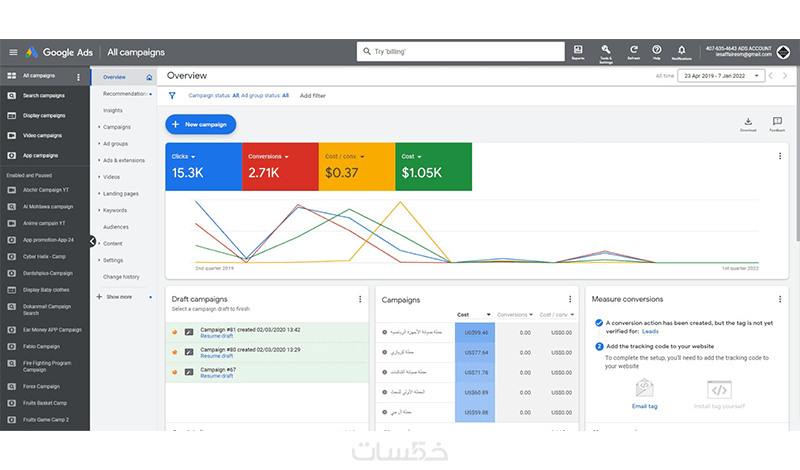Viewport: 800px width, 470px height.
Task: Click the Refresh icon
Action: pyautogui.click(x=634, y=52)
